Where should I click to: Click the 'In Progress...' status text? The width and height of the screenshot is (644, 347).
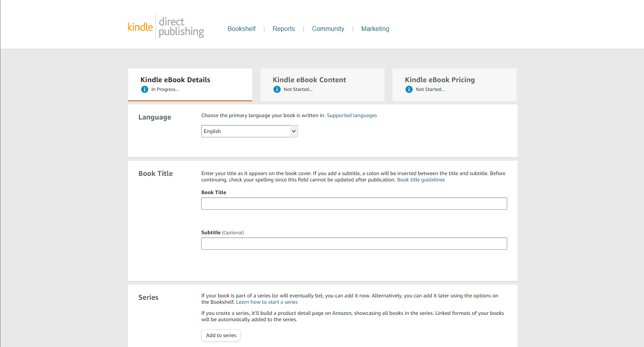click(165, 90)
